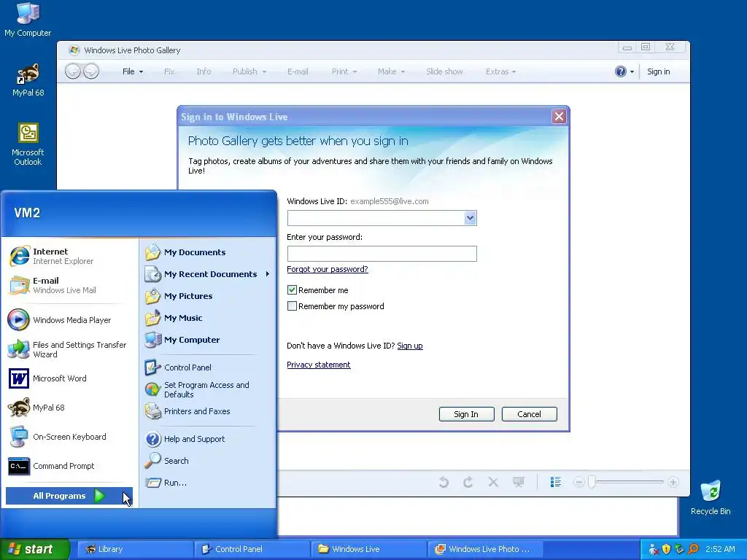
Task: Open the Make dropdown menu
Action: [x=391, y=71]
